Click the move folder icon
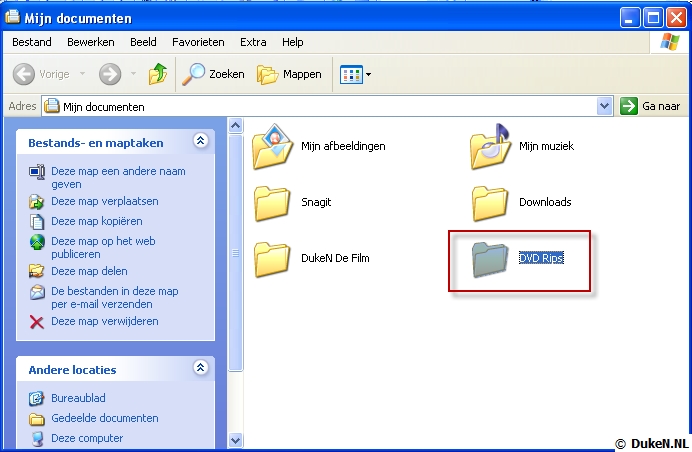Viewport: 692px width, 452px height. (37, 202)
